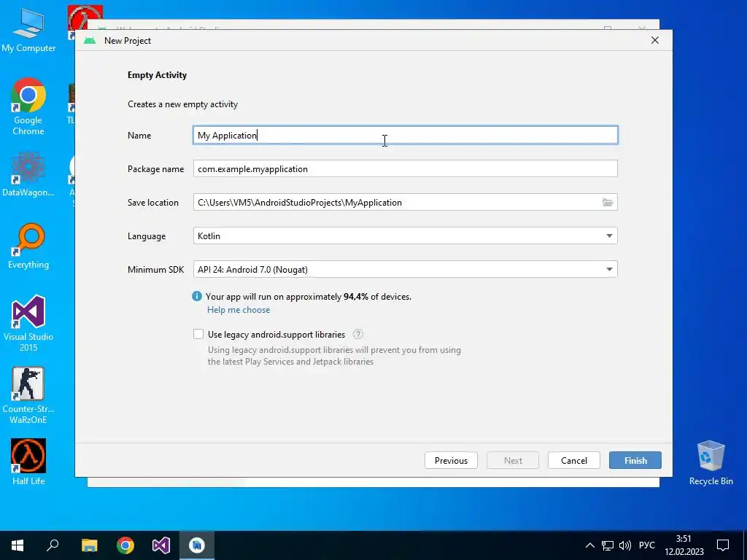Browse for save location folder icon

click(608, 203)
